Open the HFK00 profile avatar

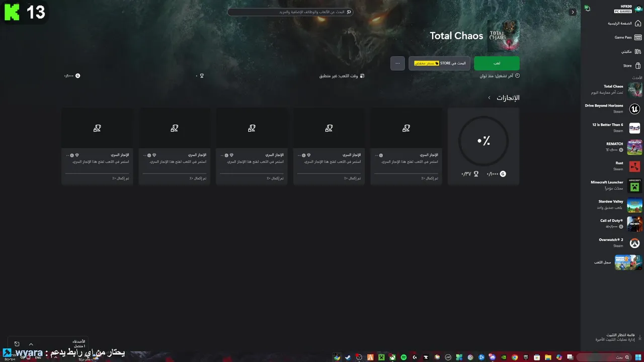pos(638,9)
